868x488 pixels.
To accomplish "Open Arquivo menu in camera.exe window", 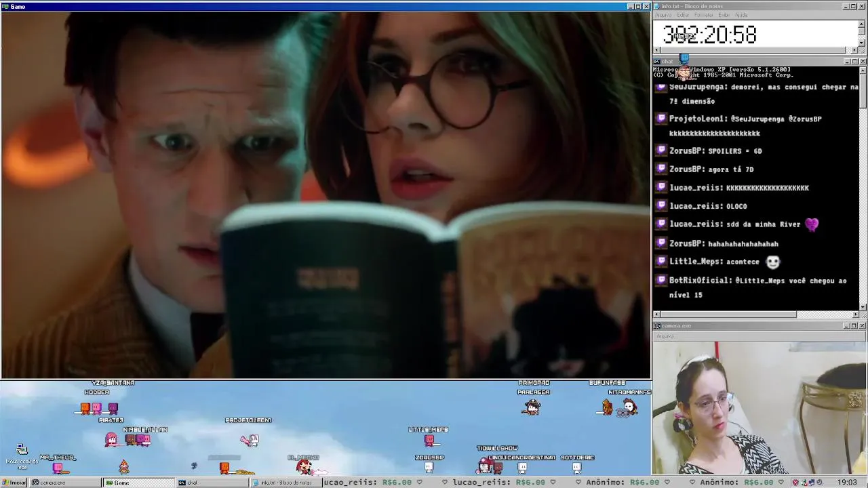I will (x=665, y=336).
